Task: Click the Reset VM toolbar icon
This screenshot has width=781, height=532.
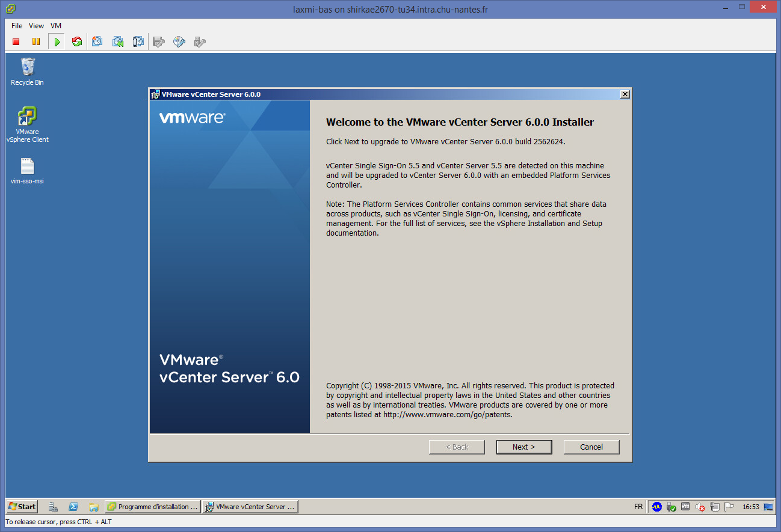Action: pos(76,41)
